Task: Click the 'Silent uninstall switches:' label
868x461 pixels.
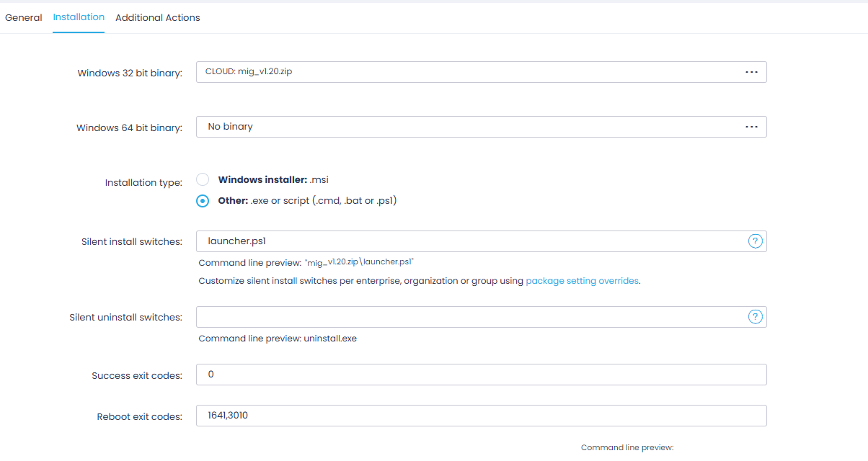Action: (125, 318)
